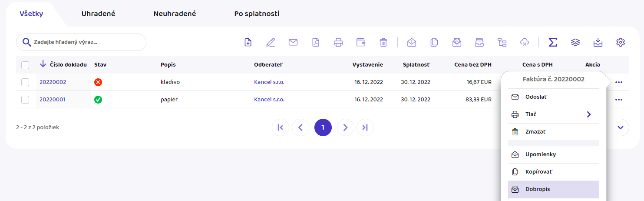Click the PDF export icon
Viewport: 644px width, 201px height.
316,42
